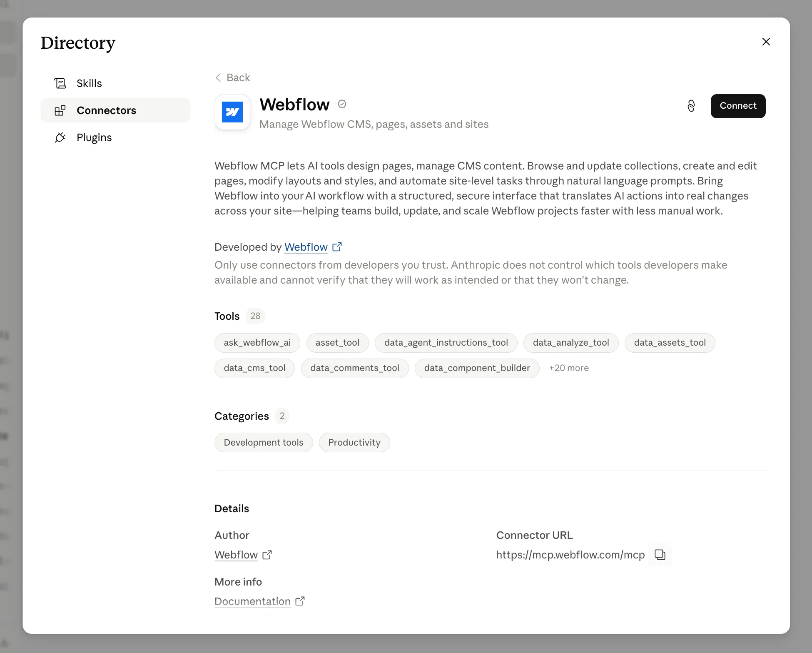Select the data_comments_tool chip
This screenshot has width=812, height=653.
pyautogui.click(x=355, y=368)
